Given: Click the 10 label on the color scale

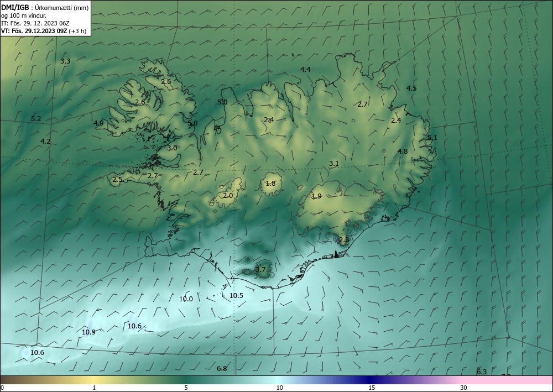Looking at the screenshot, I should point(280,388).
